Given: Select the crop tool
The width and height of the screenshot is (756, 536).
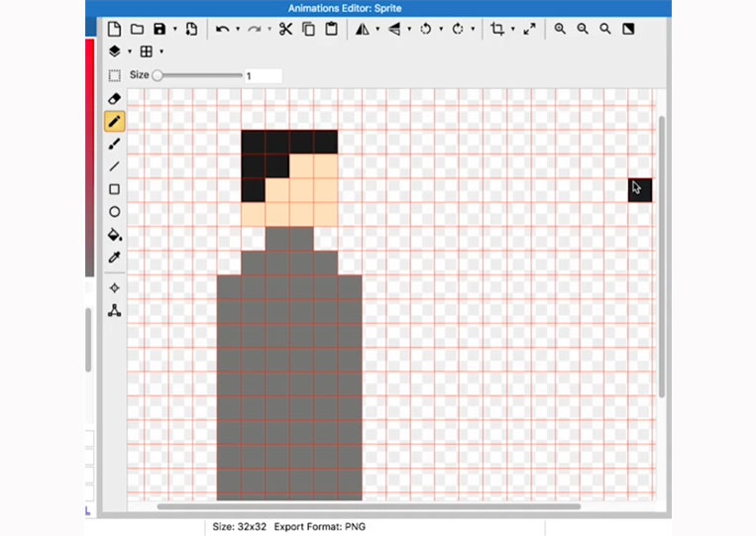Looking at the screenshot, I should 497,29.
